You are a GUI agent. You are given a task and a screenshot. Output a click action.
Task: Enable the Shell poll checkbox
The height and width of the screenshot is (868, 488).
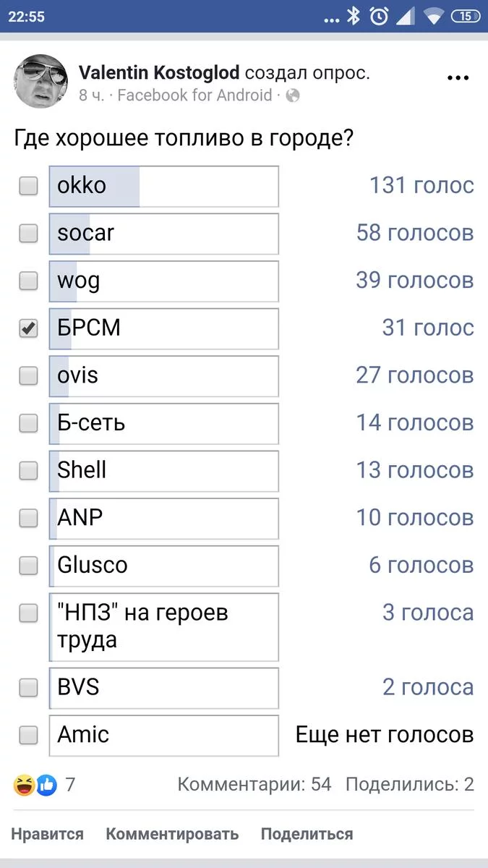tap(28, 471)
